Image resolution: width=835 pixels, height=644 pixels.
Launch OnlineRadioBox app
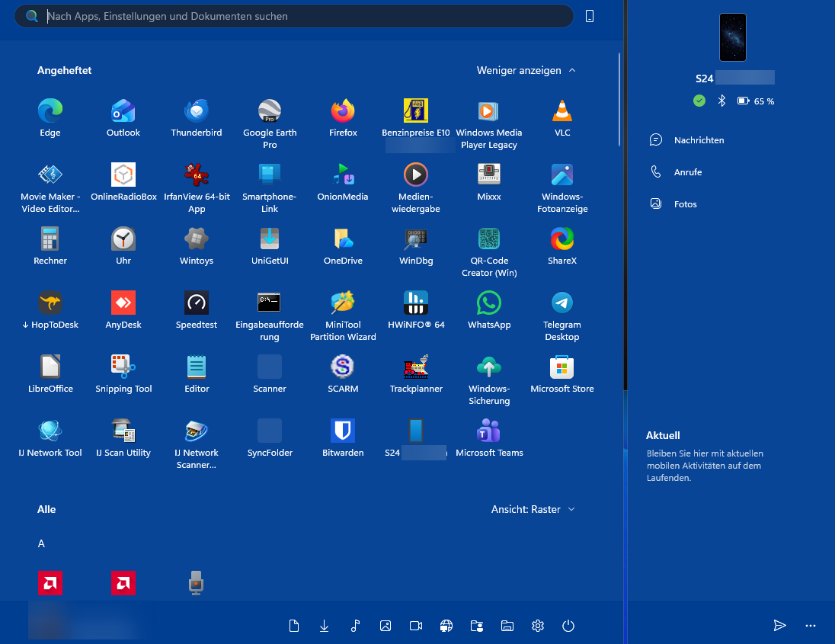pos(123,182)
